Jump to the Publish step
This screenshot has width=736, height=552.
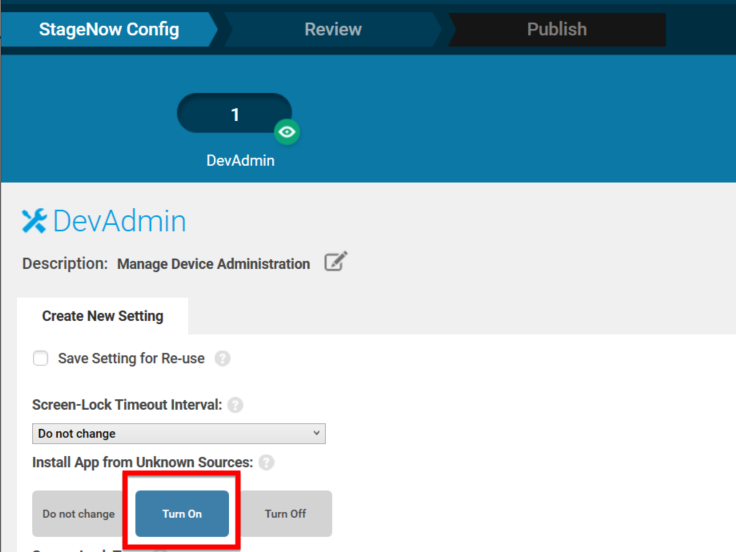(x=556, y=30)
